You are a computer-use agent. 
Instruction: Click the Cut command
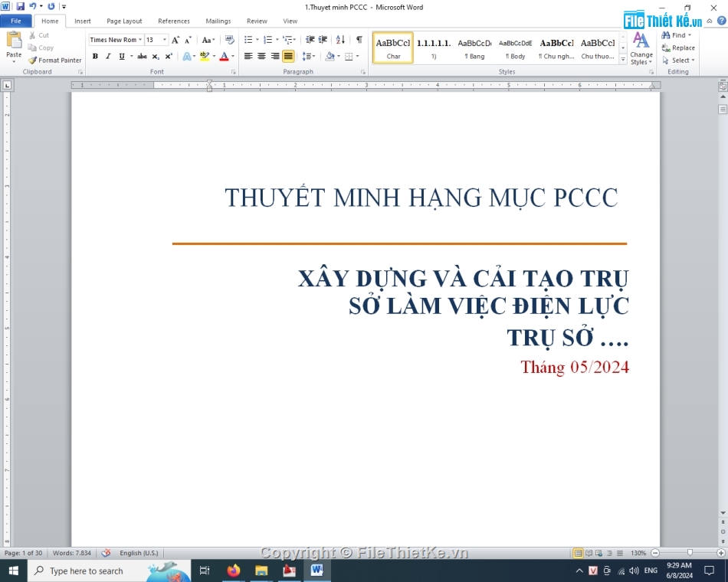39,35
